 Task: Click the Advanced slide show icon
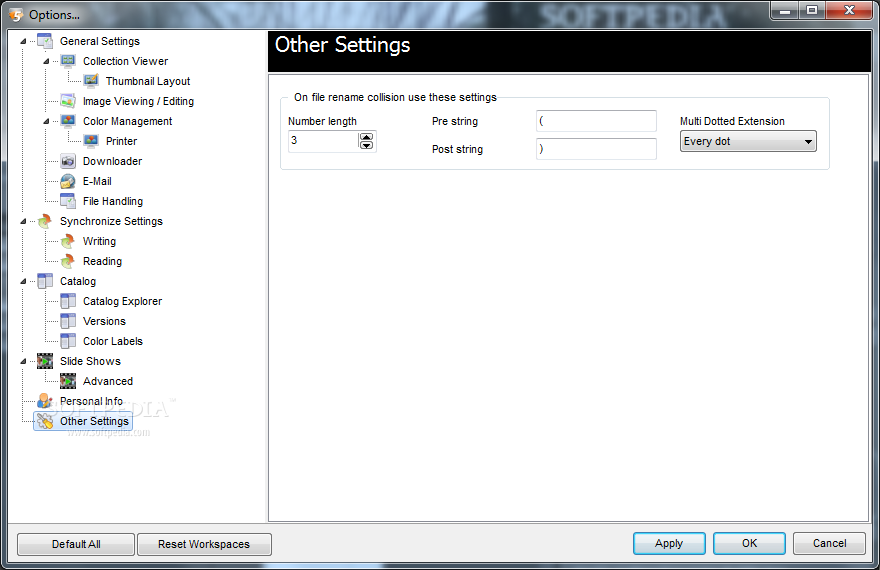tap(68, 381)
